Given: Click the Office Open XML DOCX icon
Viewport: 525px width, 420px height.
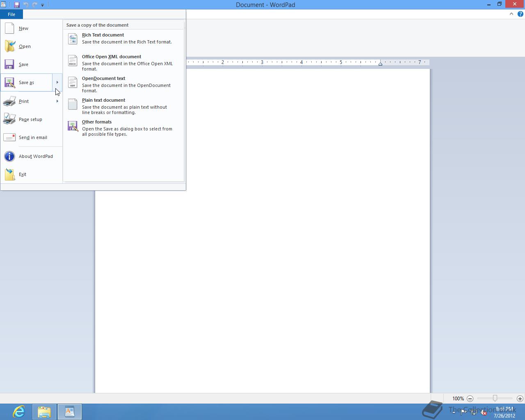Looking at the screenshot, I should click(x=73, y=60).
